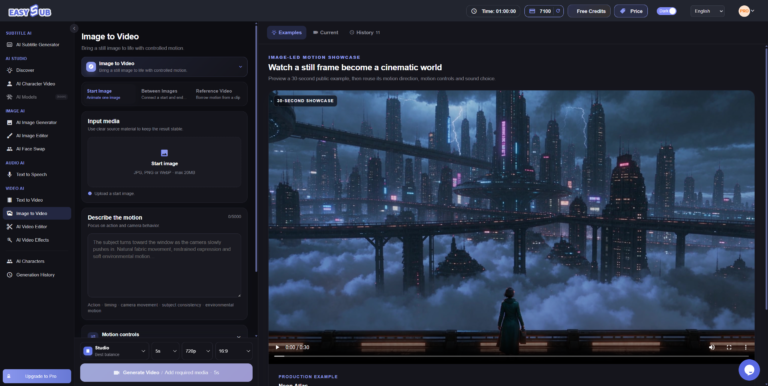Click the credits refresh icon beside 7100
This screenshot has height=386, width=768.
[x=558, y=11]
